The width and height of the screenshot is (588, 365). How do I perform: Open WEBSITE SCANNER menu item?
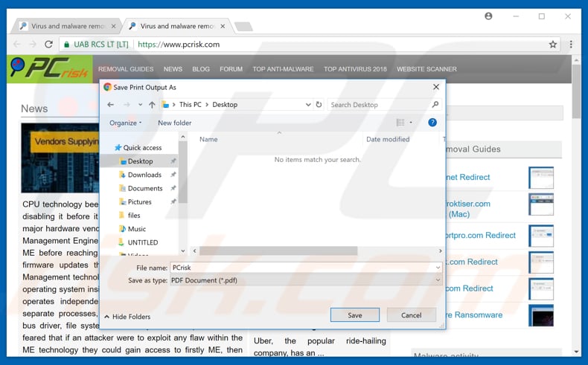[x=426, y=69]
